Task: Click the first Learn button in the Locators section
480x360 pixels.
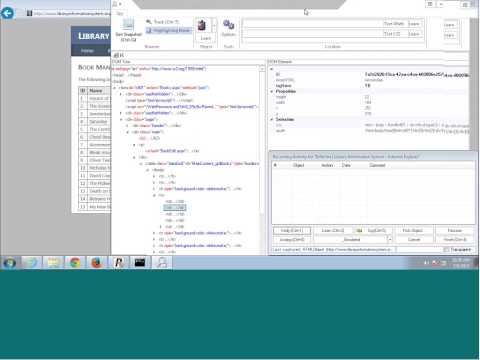Action: tap(414, 24)
